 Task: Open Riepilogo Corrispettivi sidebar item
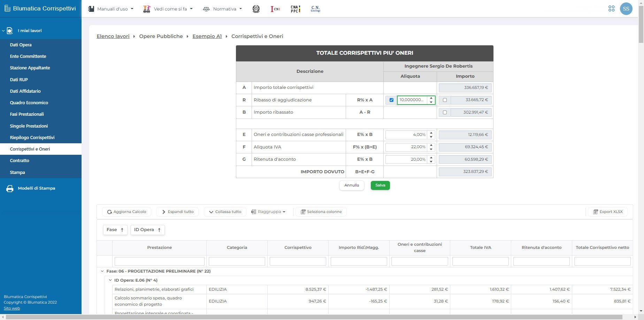[x=32, y=137]
